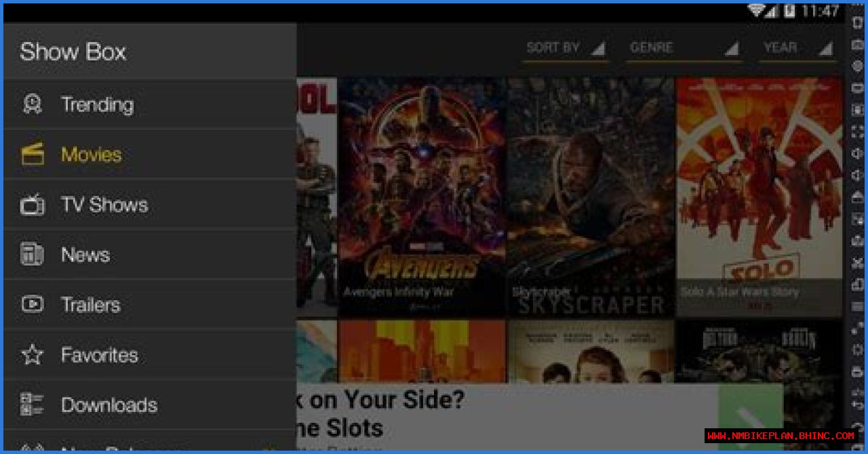Screen dimensions: 868x454
Task: Tap the green button on the ad banner
Action: [751, 416]
